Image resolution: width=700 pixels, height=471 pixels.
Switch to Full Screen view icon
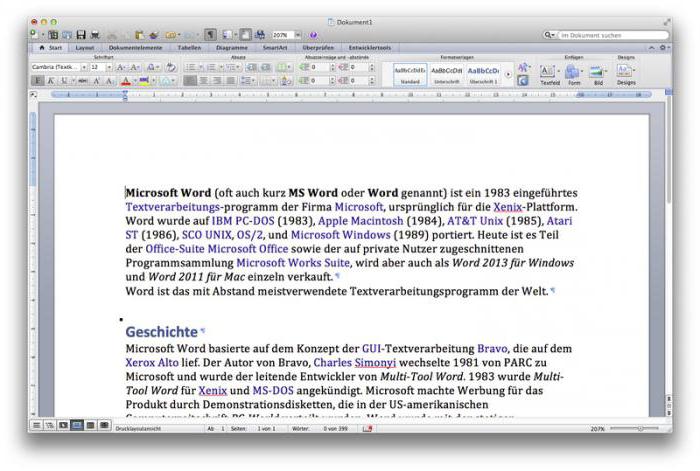pos(104,425)
